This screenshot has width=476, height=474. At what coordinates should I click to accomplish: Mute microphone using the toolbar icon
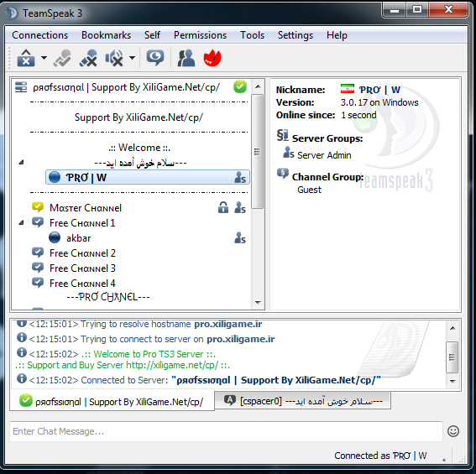[88, 58]
